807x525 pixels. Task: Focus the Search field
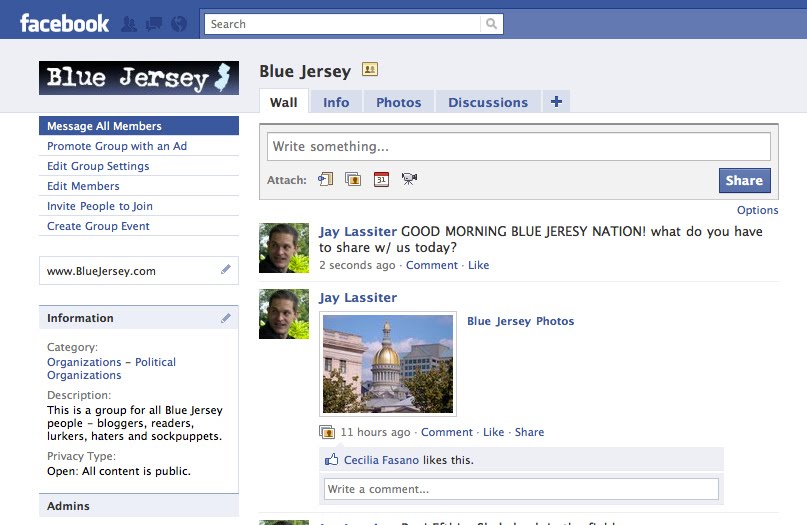[x=343, y=24]
